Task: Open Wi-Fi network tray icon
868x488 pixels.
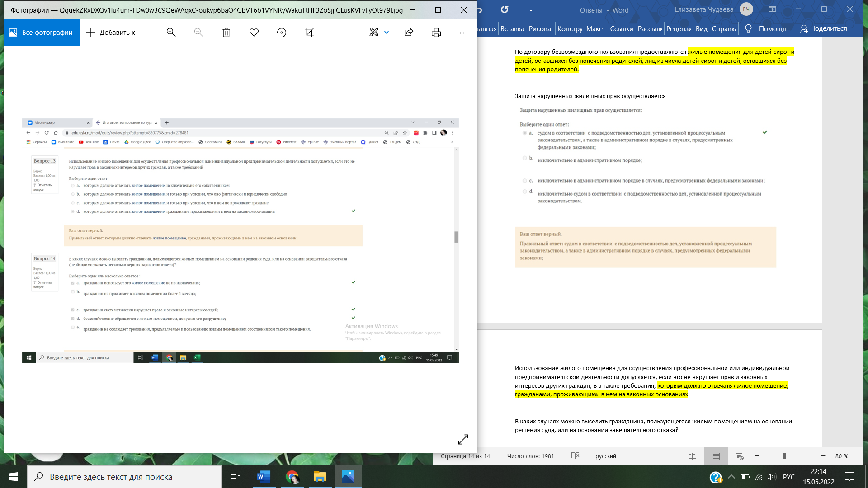Action: coord(759,477)
